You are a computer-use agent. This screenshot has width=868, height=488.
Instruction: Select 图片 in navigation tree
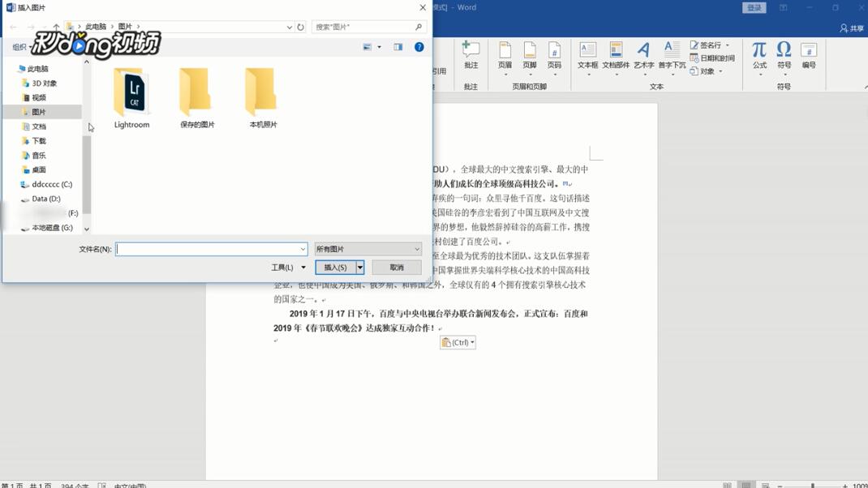tap(39, 112)
